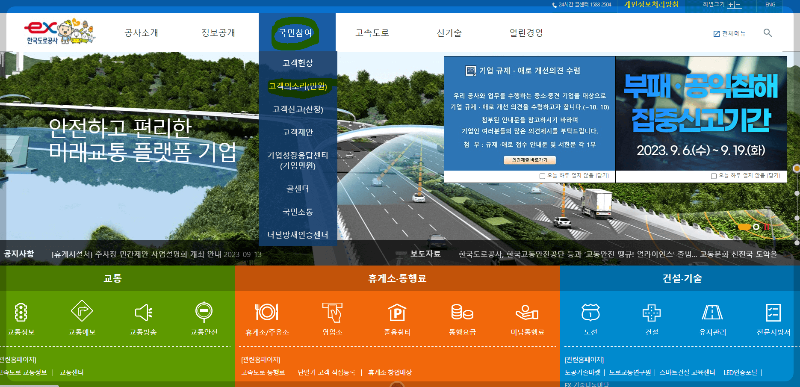Click the 공지사항 label
Image resolution: width=800 pixels, height=387 pixels.
click(19, 253)
